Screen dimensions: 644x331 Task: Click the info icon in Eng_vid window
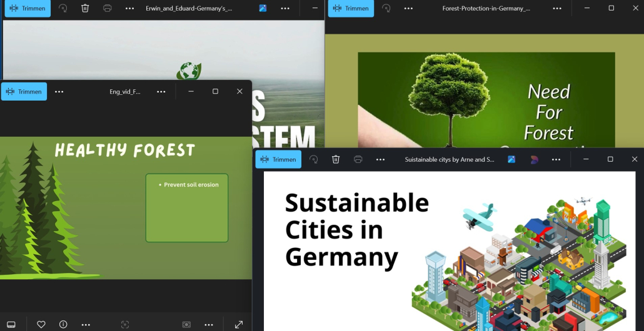click(63, 324)
